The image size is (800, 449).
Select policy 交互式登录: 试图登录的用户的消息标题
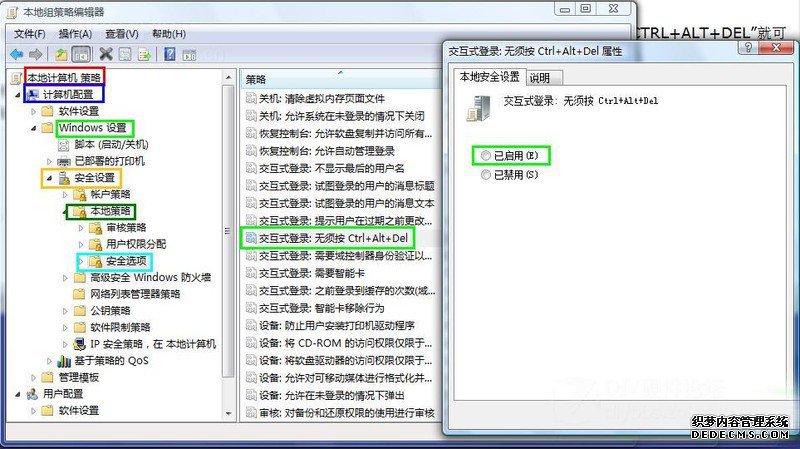point(346,186)
